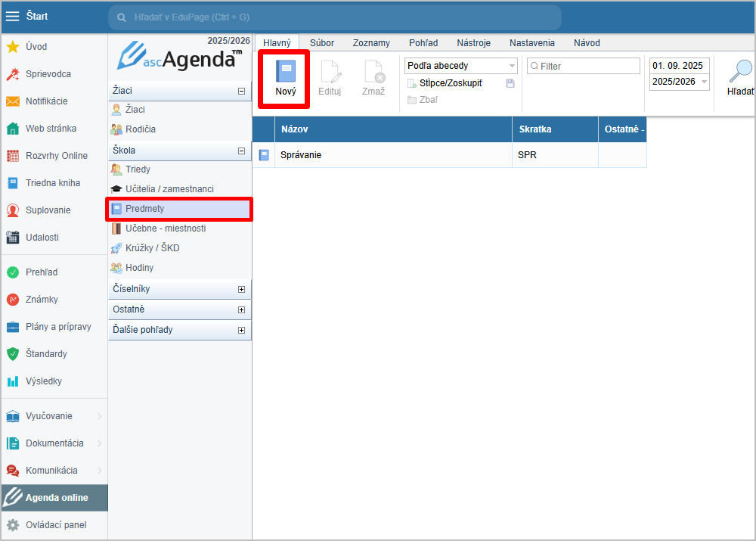Collapse the Žiaci section
The width and height of the screenshot is (756, 541).
click(241, 91)
